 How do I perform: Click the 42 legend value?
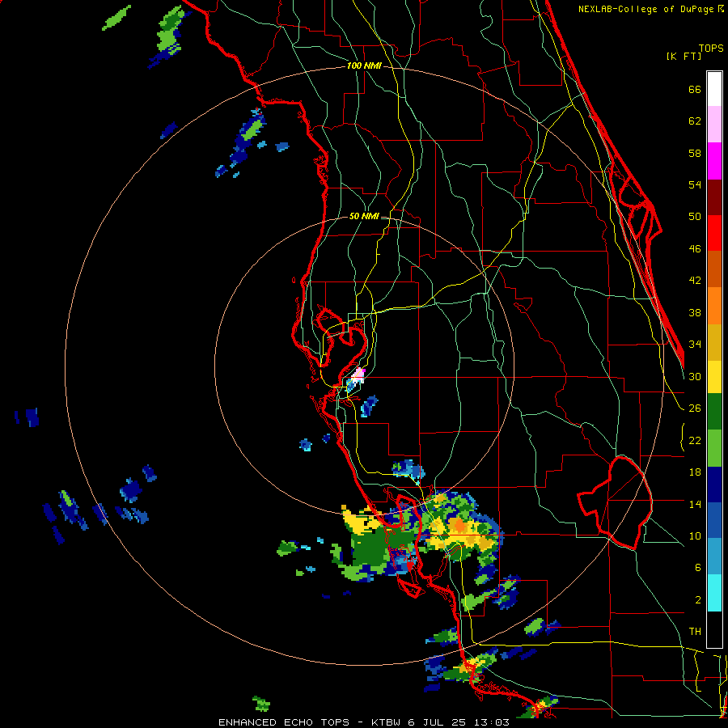point(695,281)
